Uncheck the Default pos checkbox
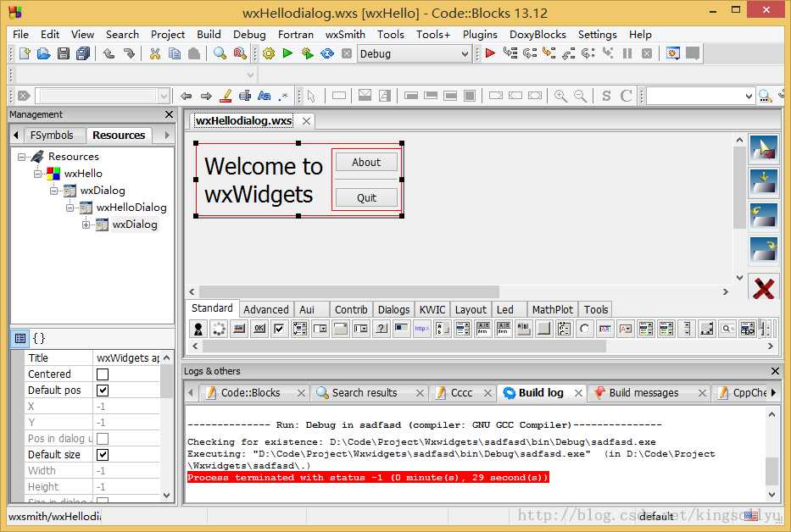This screenshot has width=791, height=532. 103,391
